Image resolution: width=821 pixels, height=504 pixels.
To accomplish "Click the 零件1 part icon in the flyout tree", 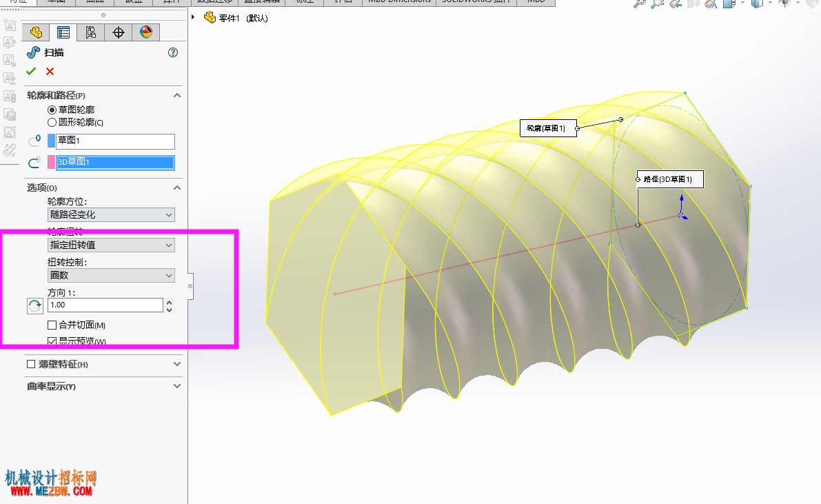I will 210,17.
